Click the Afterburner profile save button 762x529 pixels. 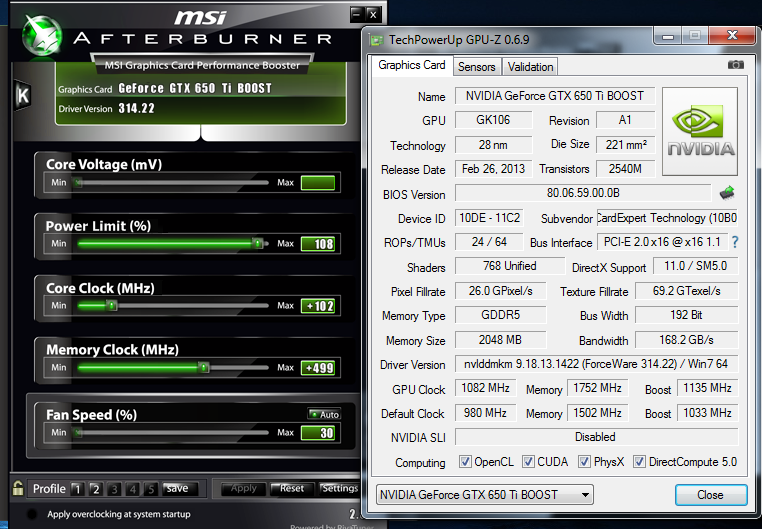click(x=180, y=489)
